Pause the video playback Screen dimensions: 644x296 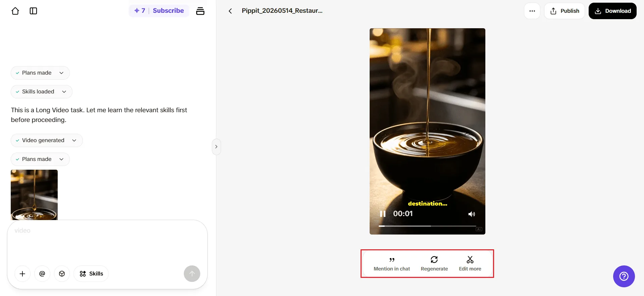click(383, 214)
